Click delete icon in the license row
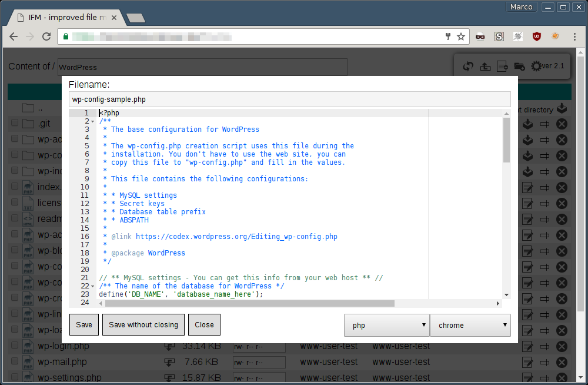The width and height of the screenshot is (588, 385). click(x=562, y=203)
